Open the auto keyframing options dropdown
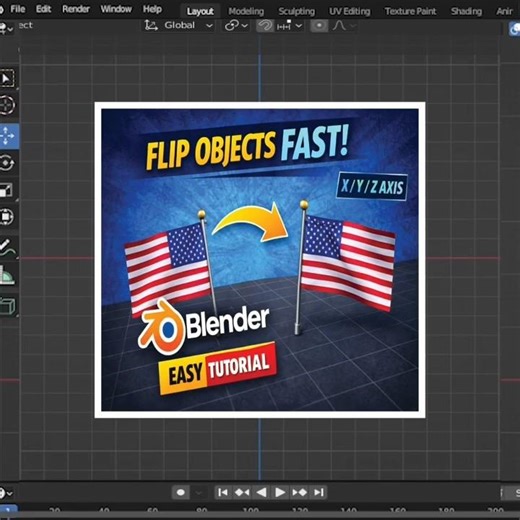The height and width of the screenshot is (520, 520). coord(199,492)
